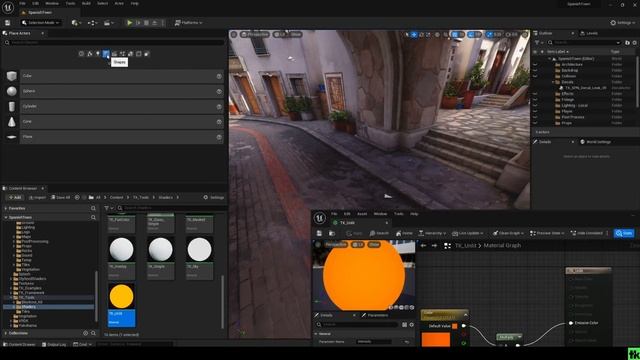Toggle visibility of the Player folder in Outliner

pos(535,111)
